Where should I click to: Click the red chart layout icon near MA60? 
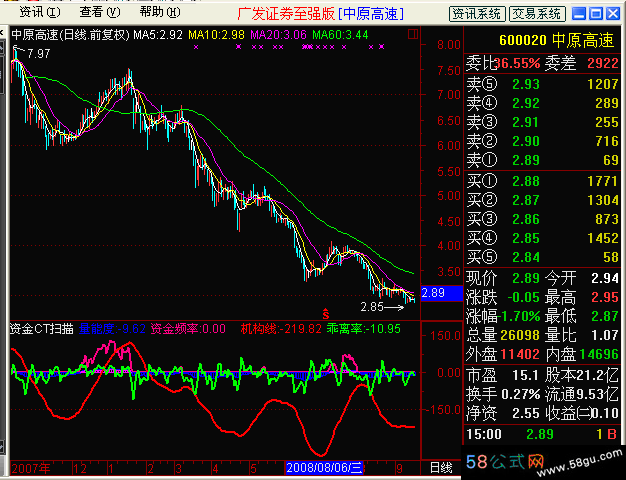tap(413, 34)
